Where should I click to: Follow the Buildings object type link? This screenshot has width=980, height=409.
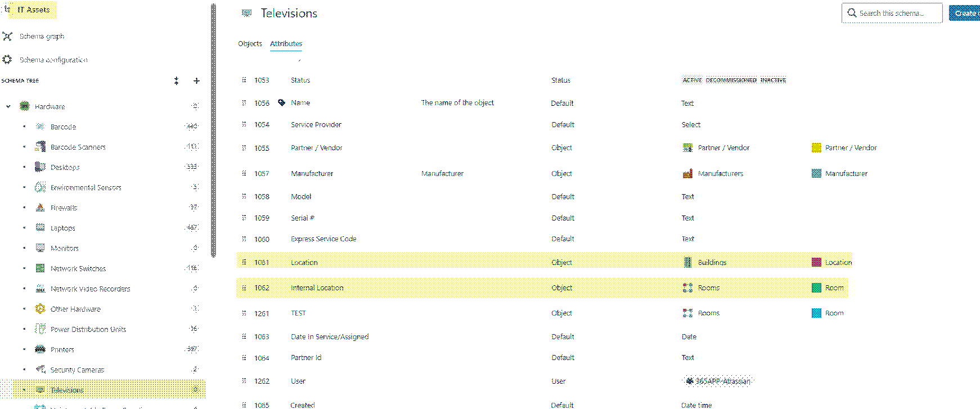(712, 262)
